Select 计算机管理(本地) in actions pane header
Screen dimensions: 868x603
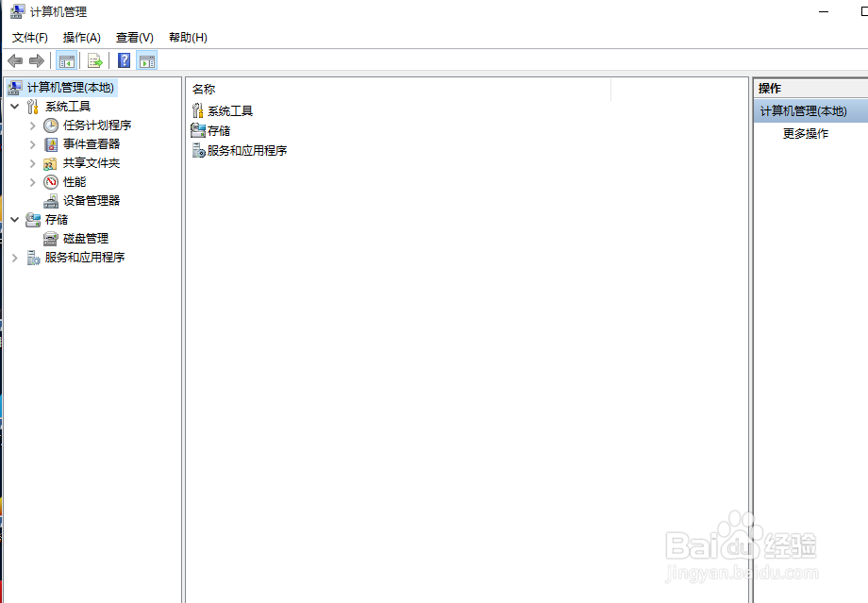point(810,111)
